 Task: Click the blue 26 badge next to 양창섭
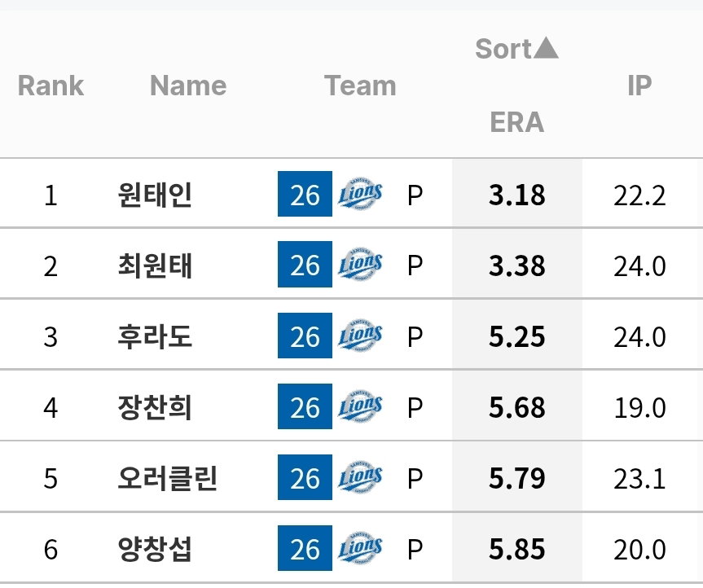(305, 547)
